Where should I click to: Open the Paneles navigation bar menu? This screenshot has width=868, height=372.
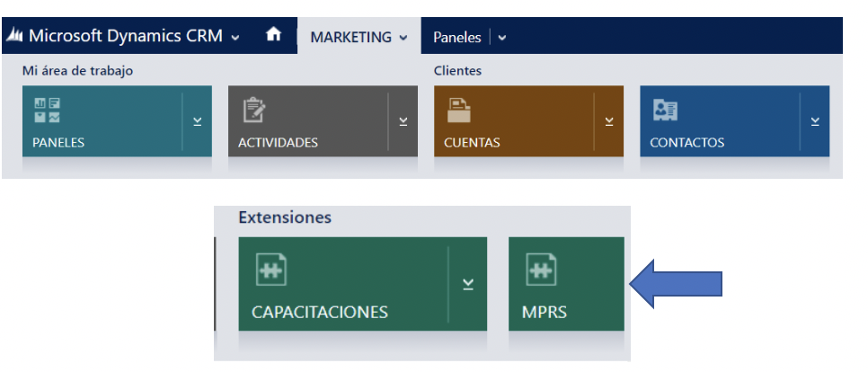(x=456, y=38)
